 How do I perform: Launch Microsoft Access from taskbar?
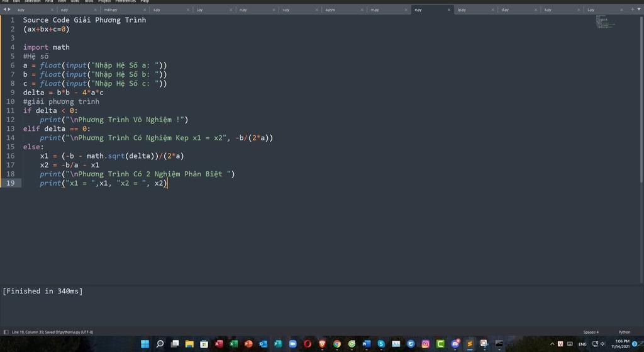[x=219, y=344]
